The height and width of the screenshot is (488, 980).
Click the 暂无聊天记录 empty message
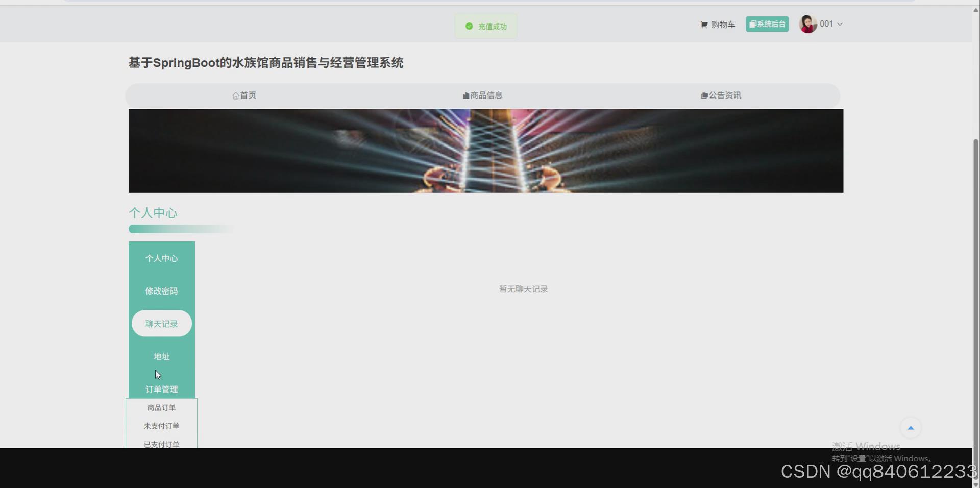(524, 289)
